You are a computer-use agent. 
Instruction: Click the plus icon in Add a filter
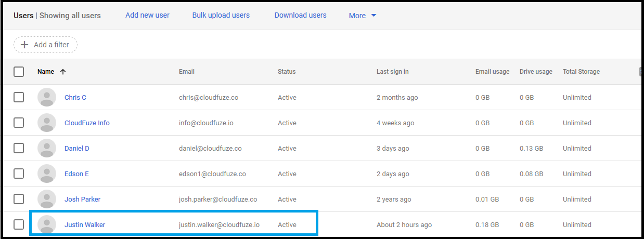pos(24,45)
